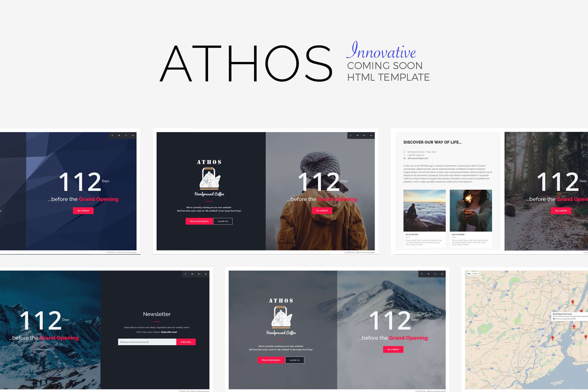The width and height of the screenshot is (588, 392).
Task: Click More Informations in hooded person preview
Action: (199, 221)
